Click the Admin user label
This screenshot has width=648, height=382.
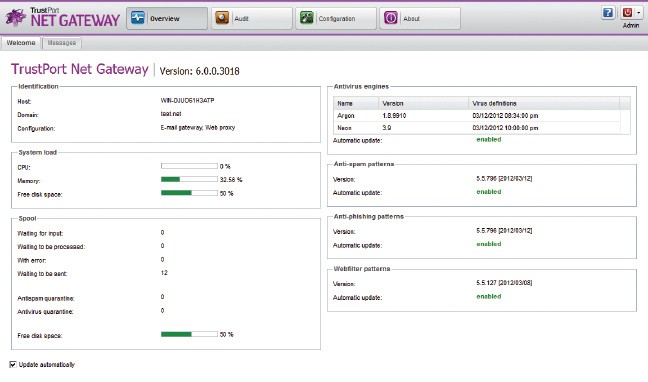click(x=631, y=26)
